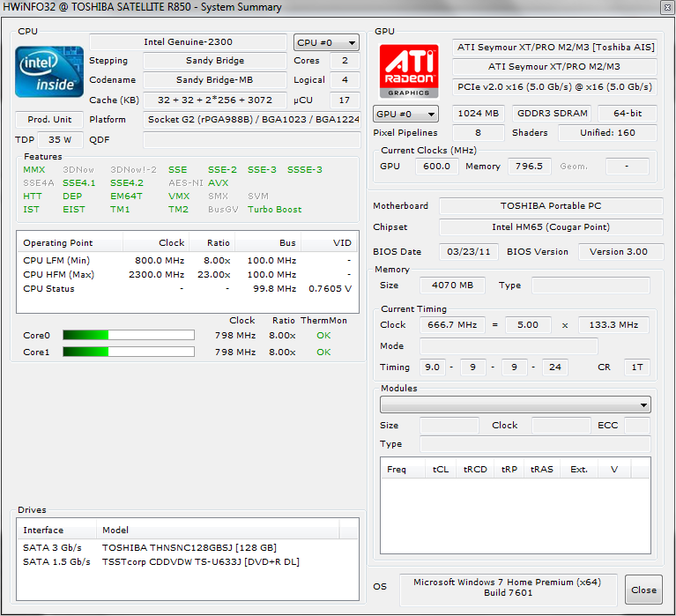
Task: Click the Sandy Bridge-MB codename value
Action: tap(215, 79)
